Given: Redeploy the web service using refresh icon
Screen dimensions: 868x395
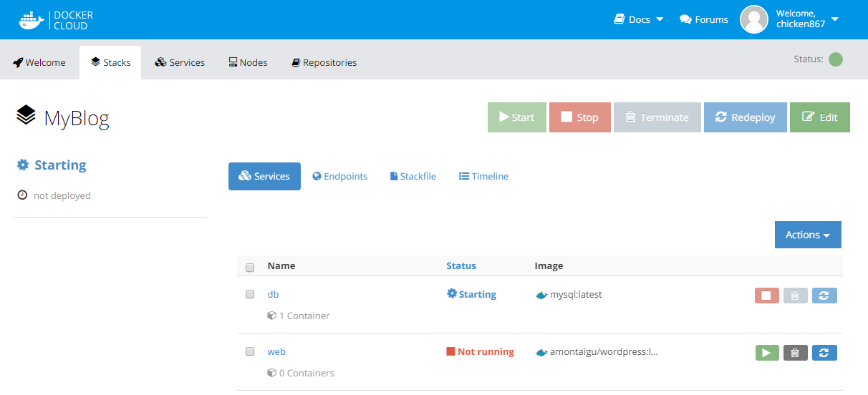Looking at the screenshot, I should click(x=824, y=352).
